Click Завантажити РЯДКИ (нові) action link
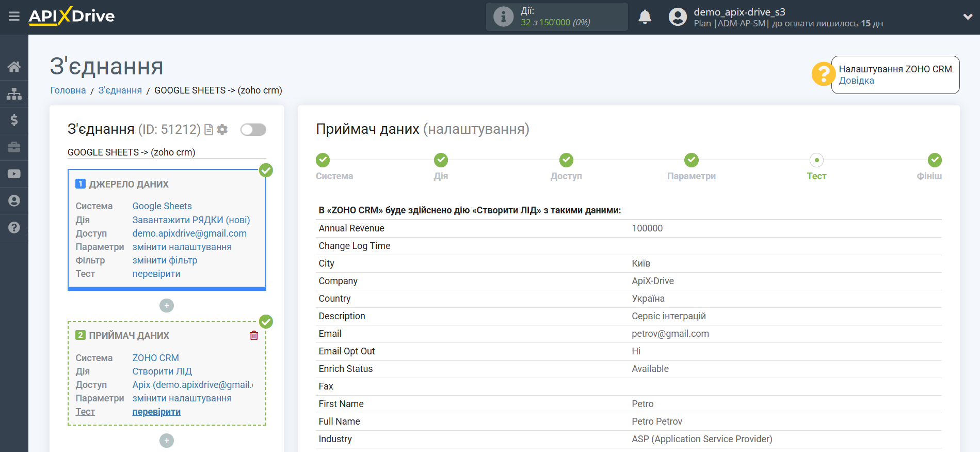 191,220
